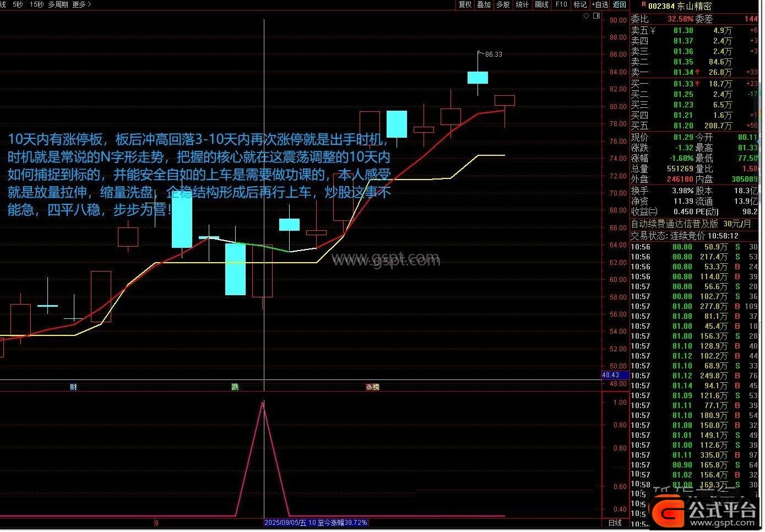The width and height of the screenshot is (765, 532).
Task: Add stock via the +自选 button
Action: pos(600,4)
